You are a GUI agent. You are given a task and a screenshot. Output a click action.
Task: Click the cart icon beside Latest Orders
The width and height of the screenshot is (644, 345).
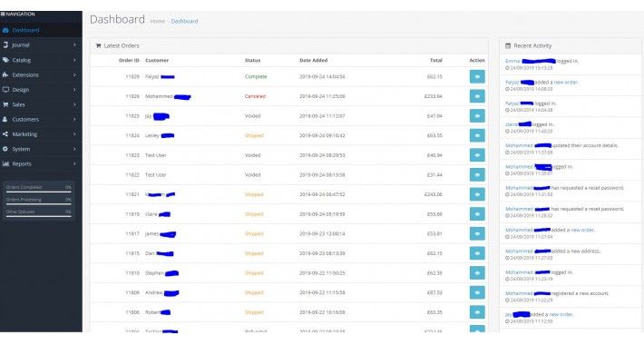point(98,45)
